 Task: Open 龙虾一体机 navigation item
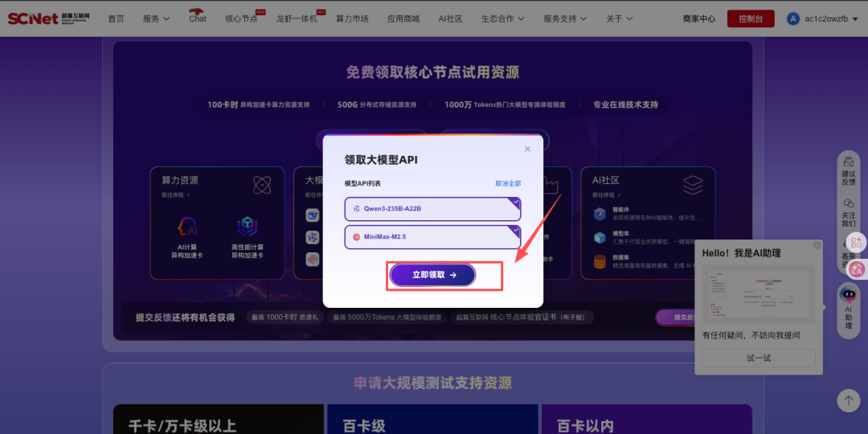tap(297, 18)
